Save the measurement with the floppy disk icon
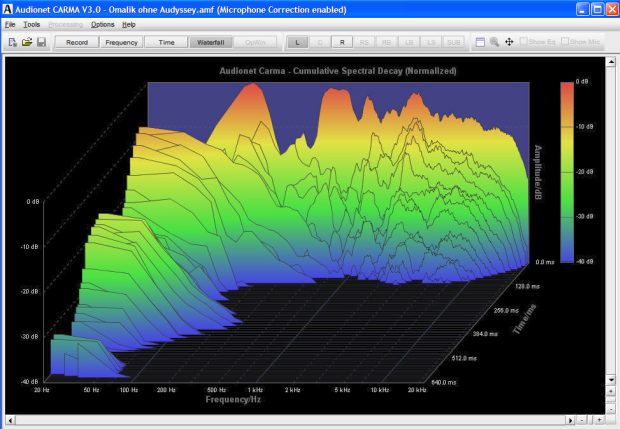 pyautogui.click(x=41, y=42)
